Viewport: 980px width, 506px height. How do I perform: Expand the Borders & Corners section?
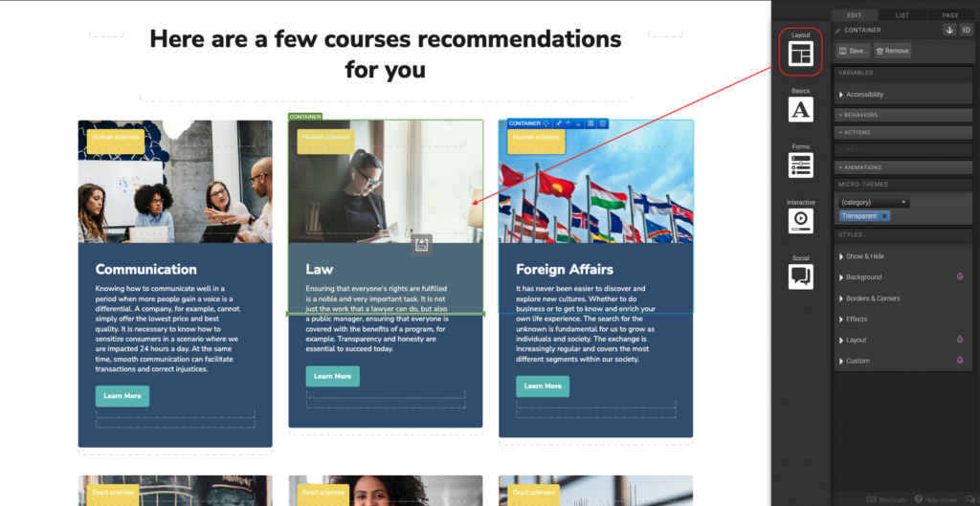(x=902, y=298)
